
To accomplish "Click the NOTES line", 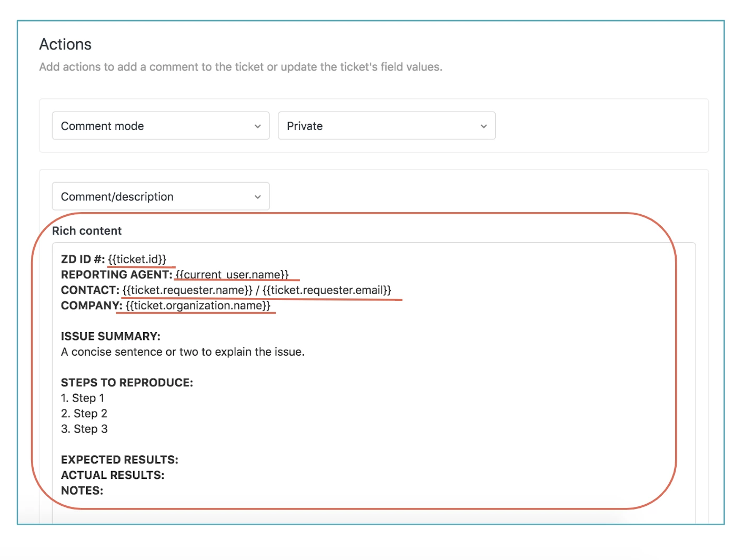I will click(x=82, y=491).
